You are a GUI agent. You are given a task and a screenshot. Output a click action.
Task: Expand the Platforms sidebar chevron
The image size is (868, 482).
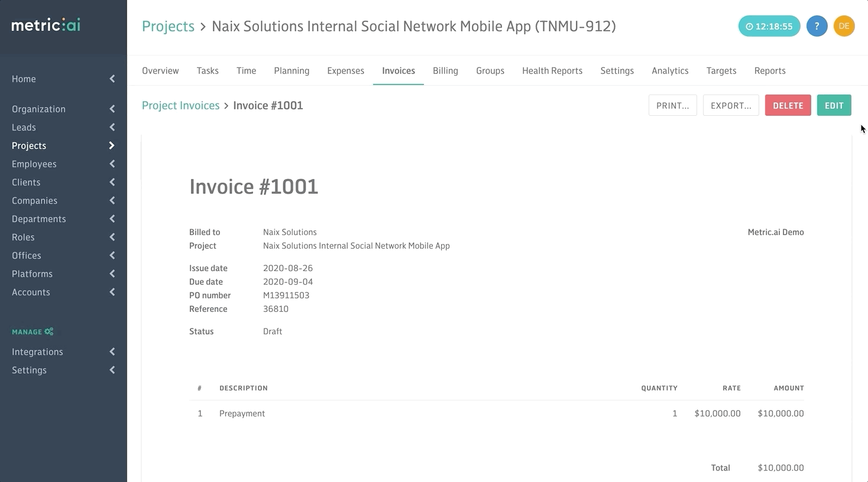112,273
